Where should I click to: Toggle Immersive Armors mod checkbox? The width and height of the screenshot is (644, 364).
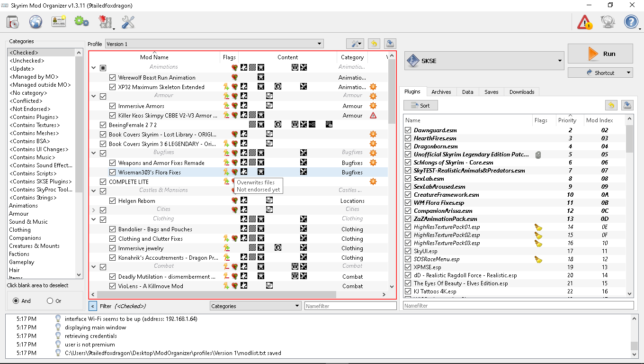pos(112,106)
